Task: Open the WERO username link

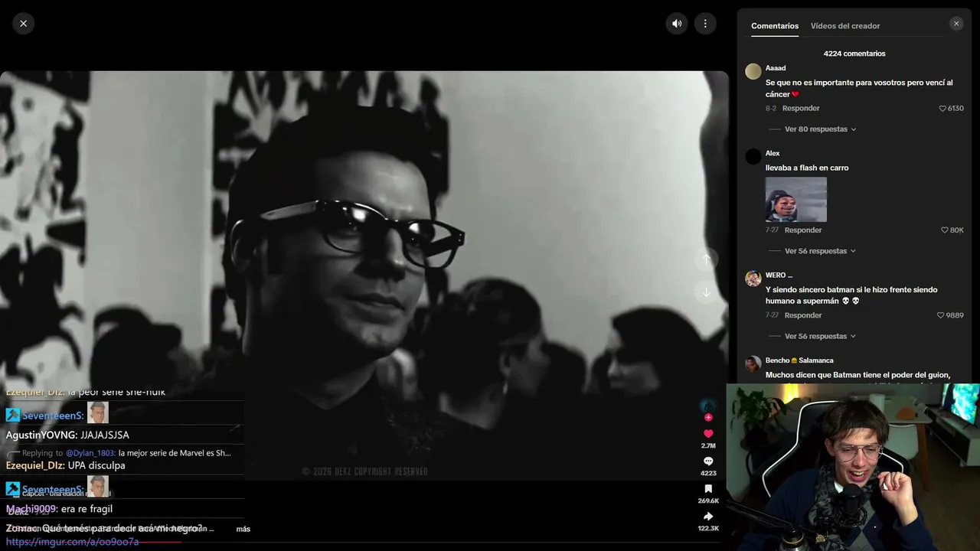Action: tap(779, 275)
